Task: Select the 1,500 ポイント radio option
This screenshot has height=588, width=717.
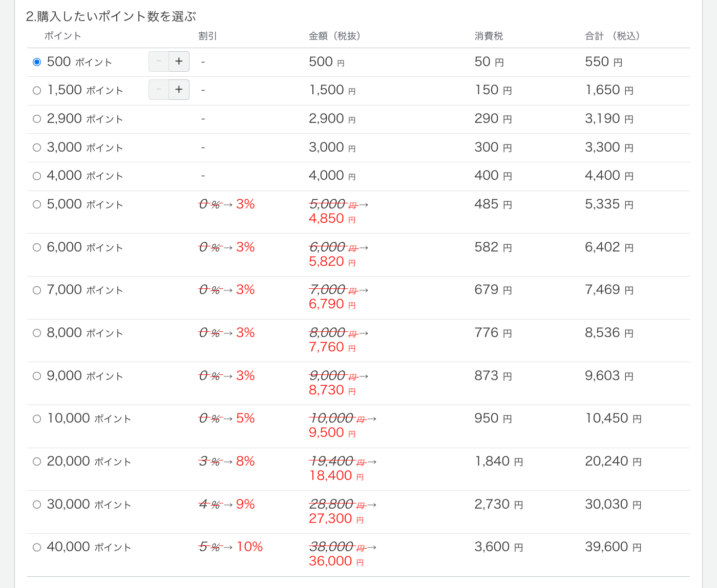Action: pyautogui.click(x=37, y=91)
